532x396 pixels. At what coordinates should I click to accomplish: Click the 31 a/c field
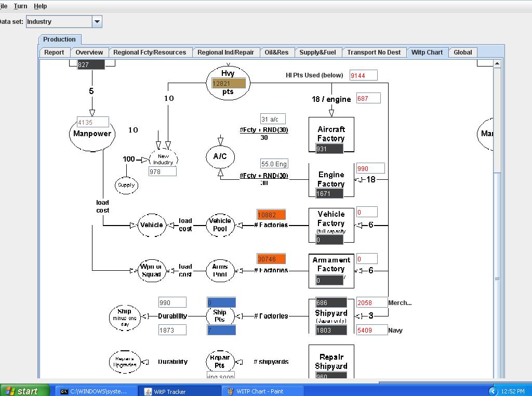[x=273, y=119]
